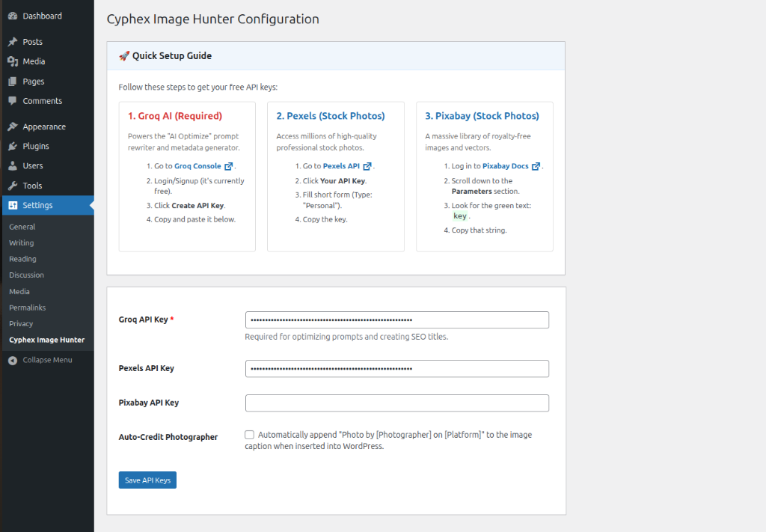
Task: Click external link icon beside Pixabay Docs
Action: (x=536, y=167)
